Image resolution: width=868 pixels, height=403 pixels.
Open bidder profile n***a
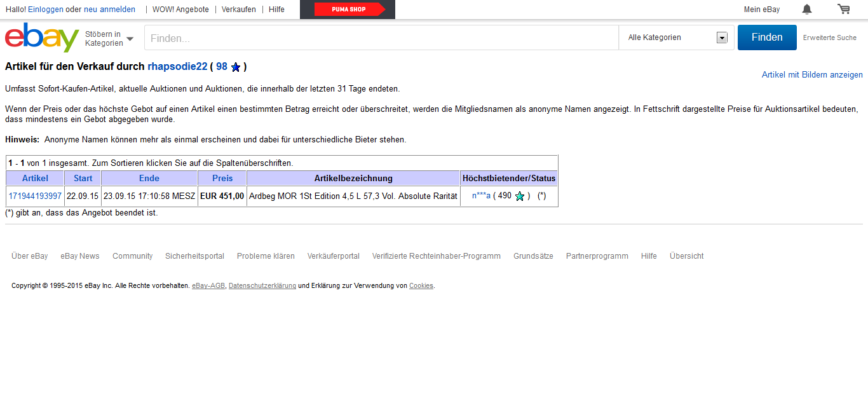(x=481, y=196)
